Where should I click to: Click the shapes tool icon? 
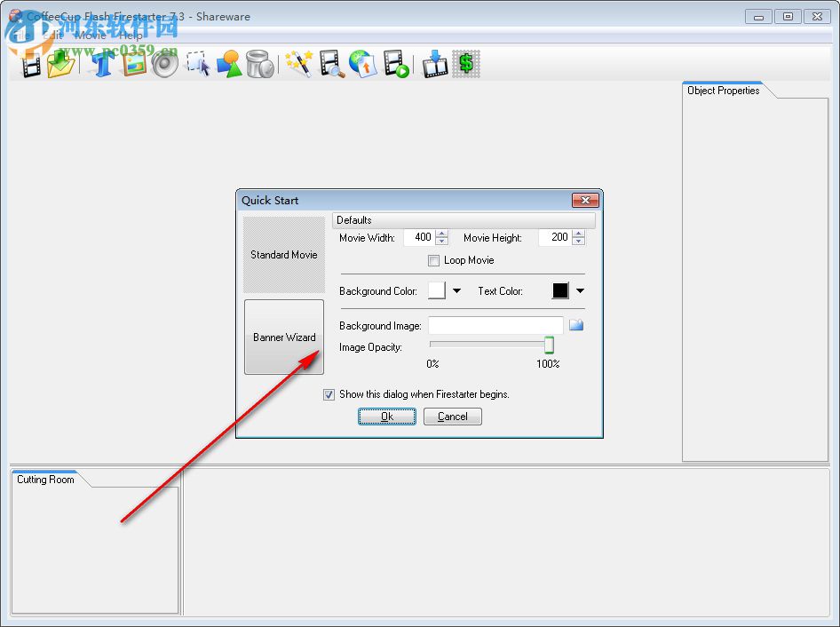(230, 64)
